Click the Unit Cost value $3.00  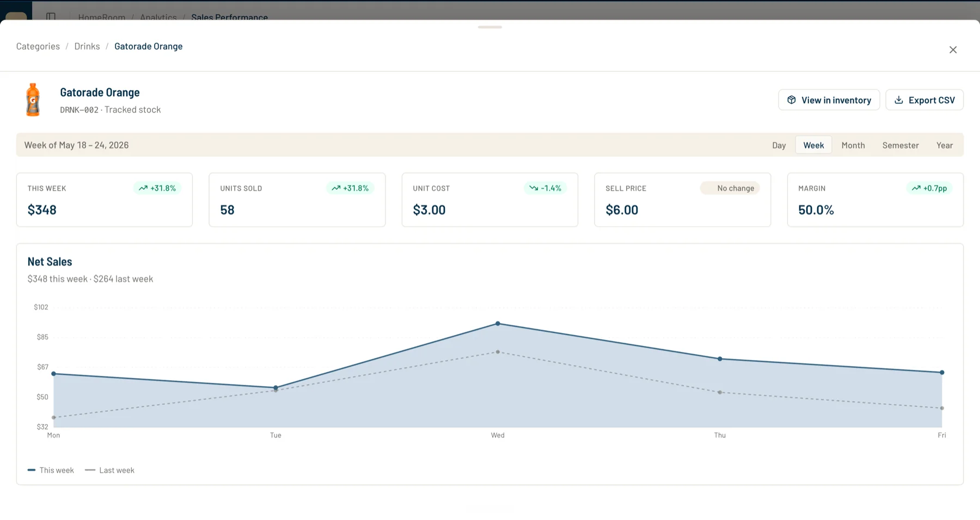pos(429,210)
